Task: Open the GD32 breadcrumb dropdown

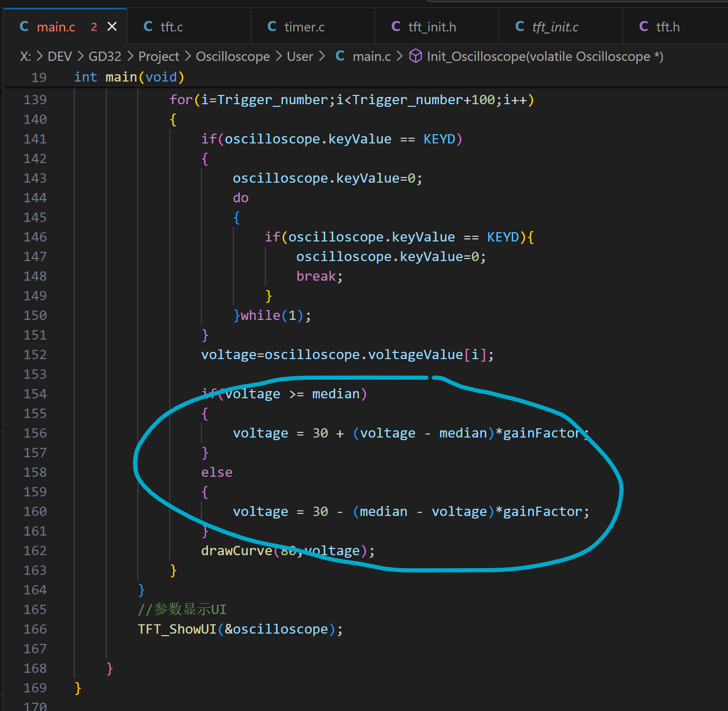Action: tap(105, 56)
